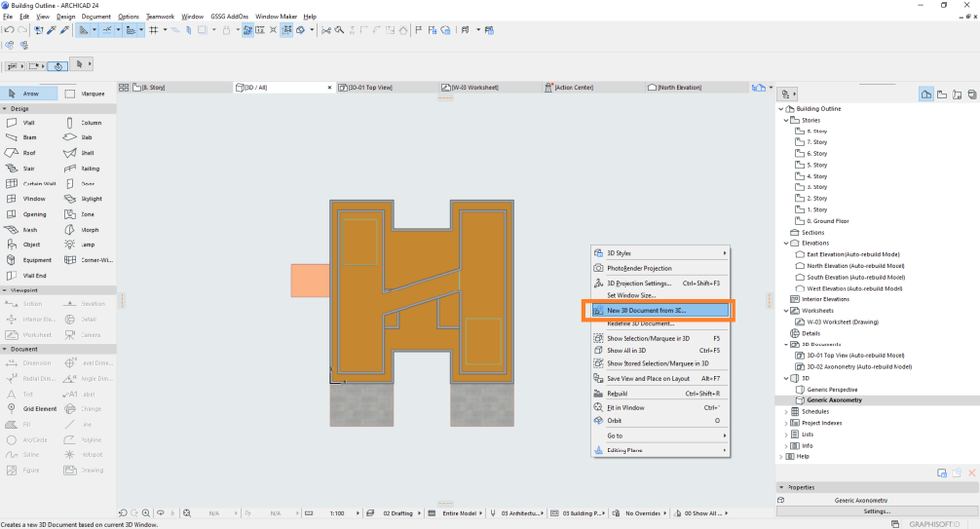Activate the Curtain Wall tool
The height and width of the screenshot is (529, 980).
(38, 184)
